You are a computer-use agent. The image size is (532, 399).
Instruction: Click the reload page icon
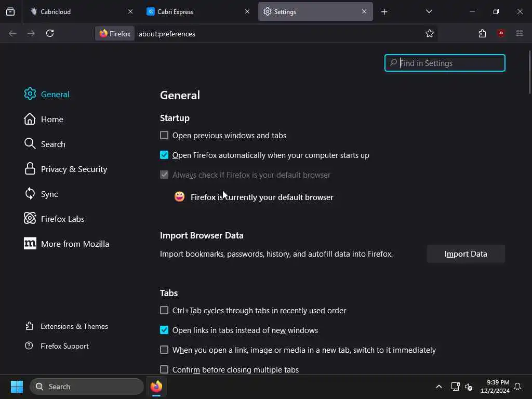(50, 33)
